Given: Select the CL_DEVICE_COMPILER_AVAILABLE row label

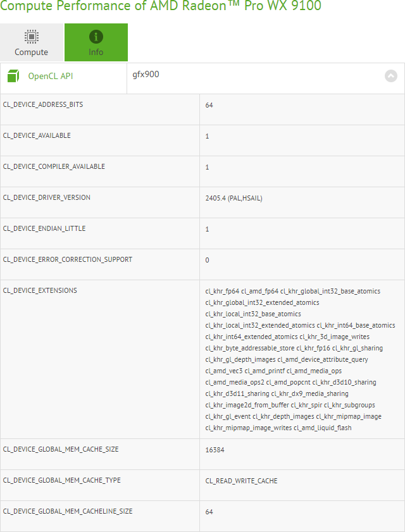Looking at the screenshot, I should click(54, 166).
